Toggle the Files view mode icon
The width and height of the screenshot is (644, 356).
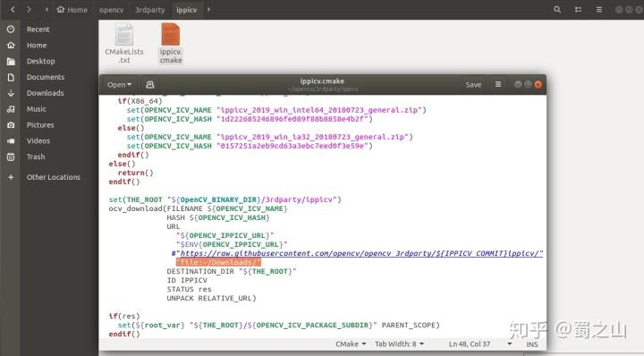pos(578,10)
